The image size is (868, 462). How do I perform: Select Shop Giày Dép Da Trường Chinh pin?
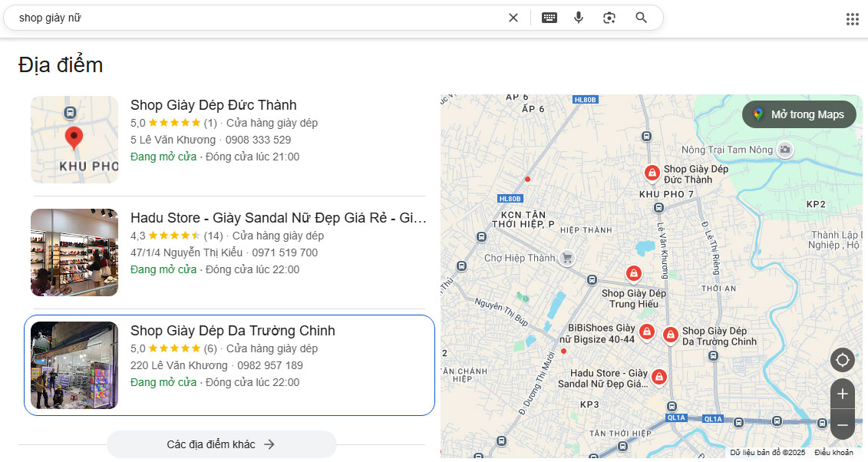tap(670, 335)
